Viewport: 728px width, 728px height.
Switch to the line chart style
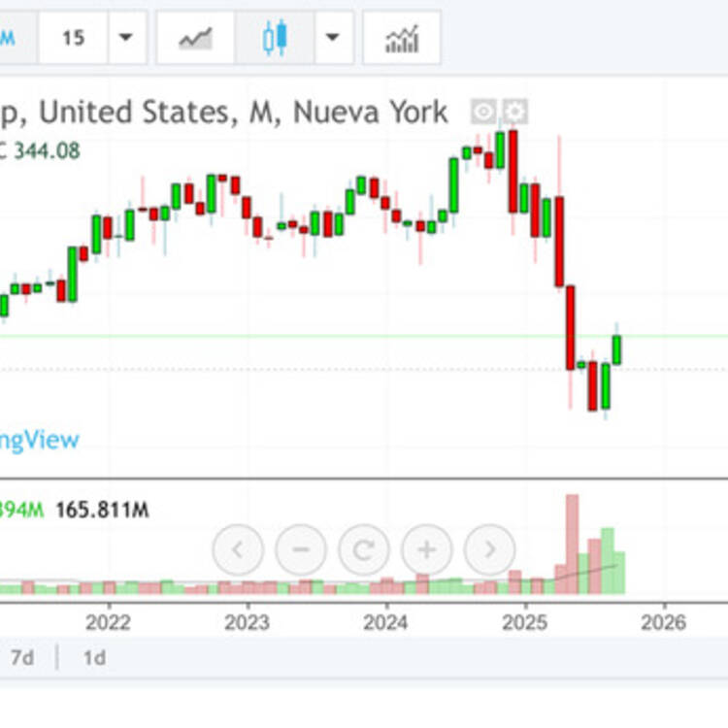(x=195, y=38)
